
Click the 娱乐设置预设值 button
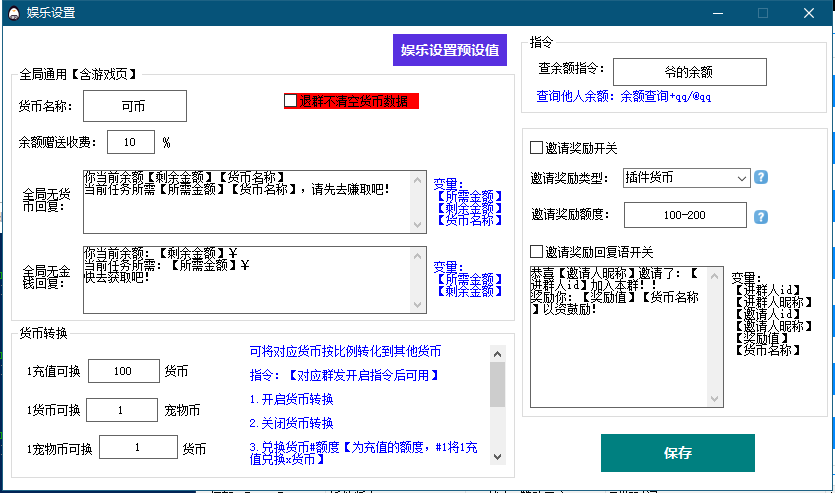[x=449, y=50]
